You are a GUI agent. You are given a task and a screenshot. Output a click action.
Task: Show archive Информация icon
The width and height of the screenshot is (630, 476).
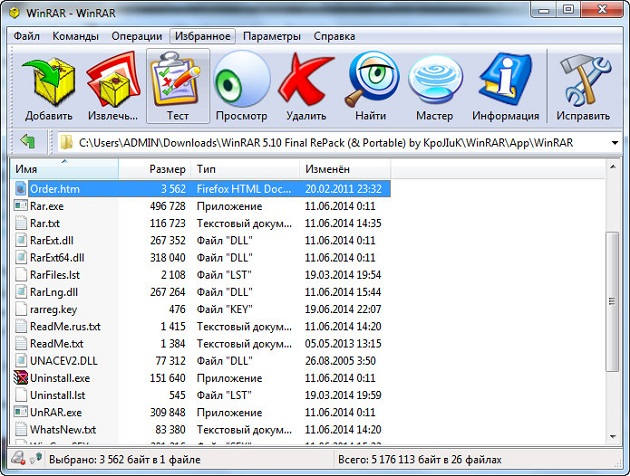pos(505,80)
